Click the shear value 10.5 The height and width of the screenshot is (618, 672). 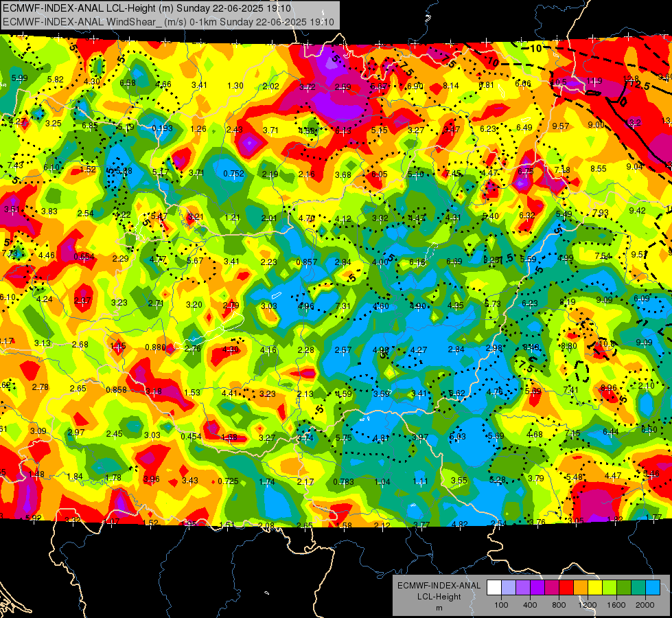click(x=559, y=82)
